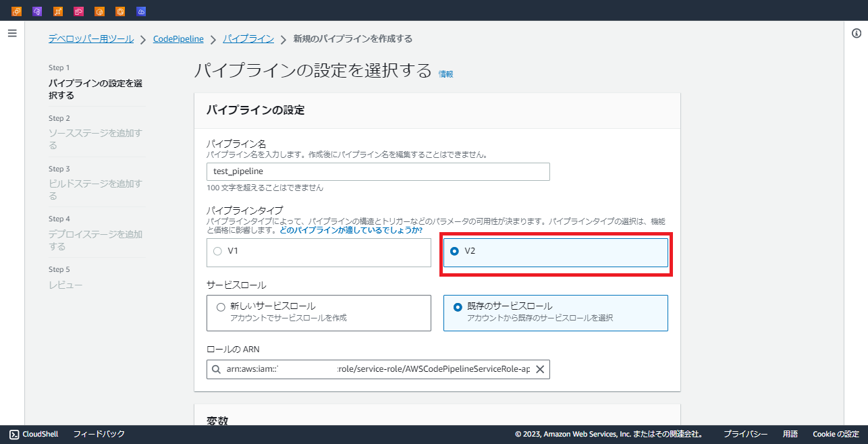Open どのパイプラインが適しているでしょうか? link
Screen dimensions: 868x444
click(x=351, y=230)
